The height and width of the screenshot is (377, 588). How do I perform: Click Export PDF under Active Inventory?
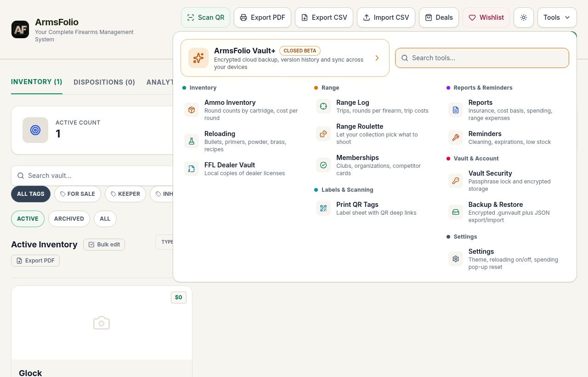(35, 261)
